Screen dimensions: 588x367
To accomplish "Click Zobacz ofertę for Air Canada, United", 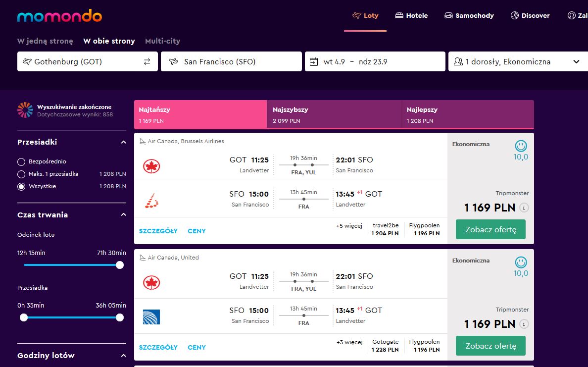I will click(490, 346).
